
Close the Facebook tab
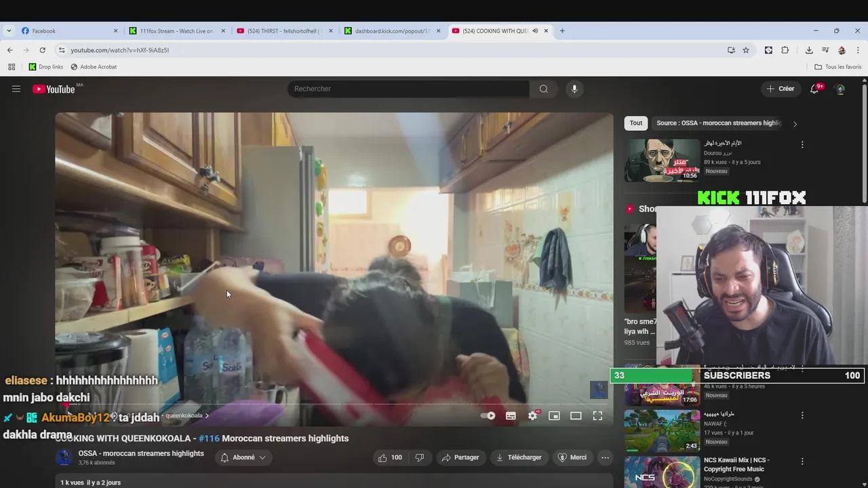(115, 30)
